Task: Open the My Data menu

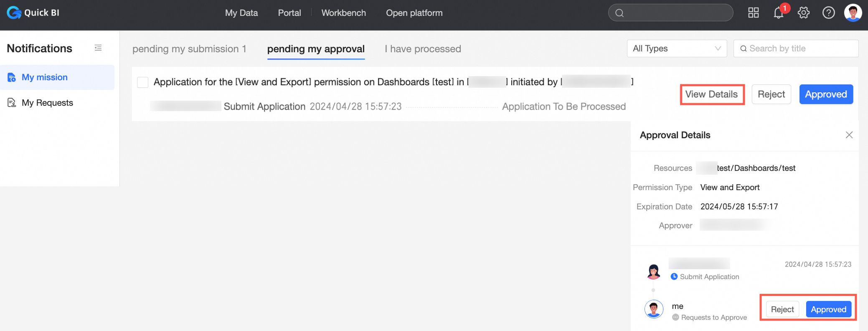Action: pos(241,13)
